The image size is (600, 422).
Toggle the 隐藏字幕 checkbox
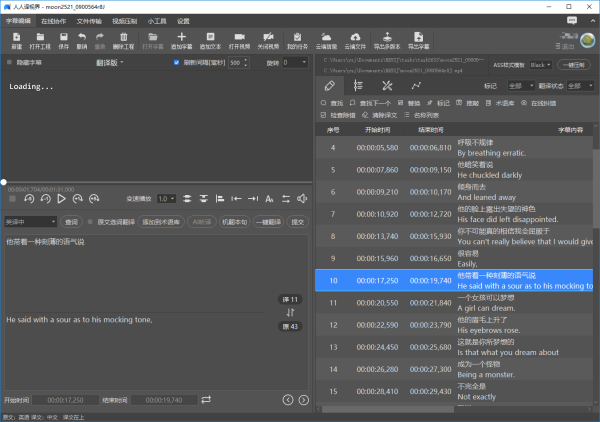(x=9, y=62)
